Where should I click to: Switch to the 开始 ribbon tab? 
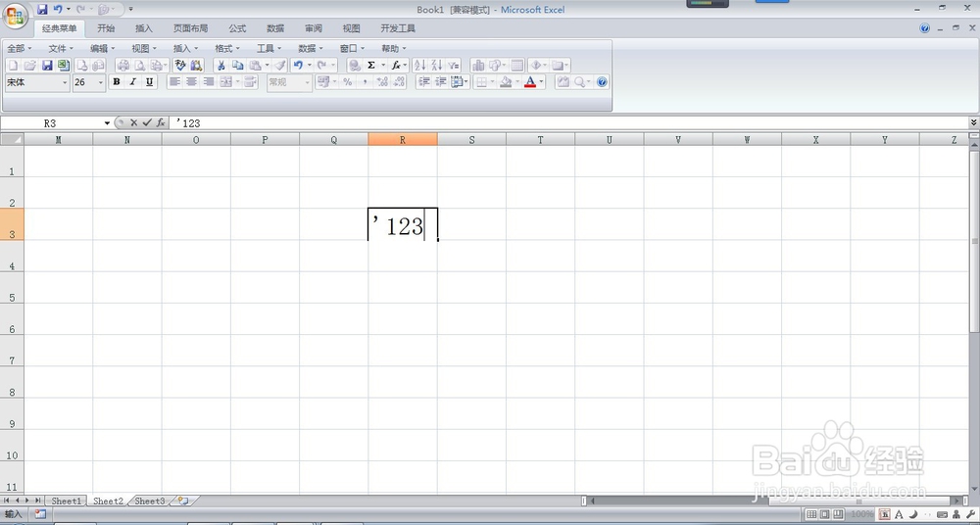pyautogui.click(x=106, y=28)
